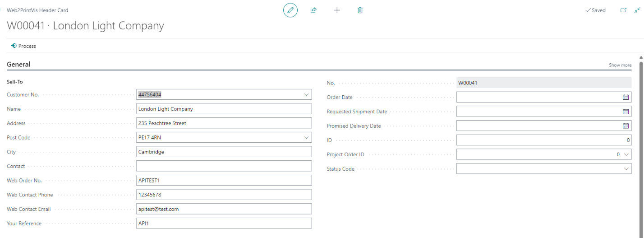Click the collapse page arrows icon

637,10
